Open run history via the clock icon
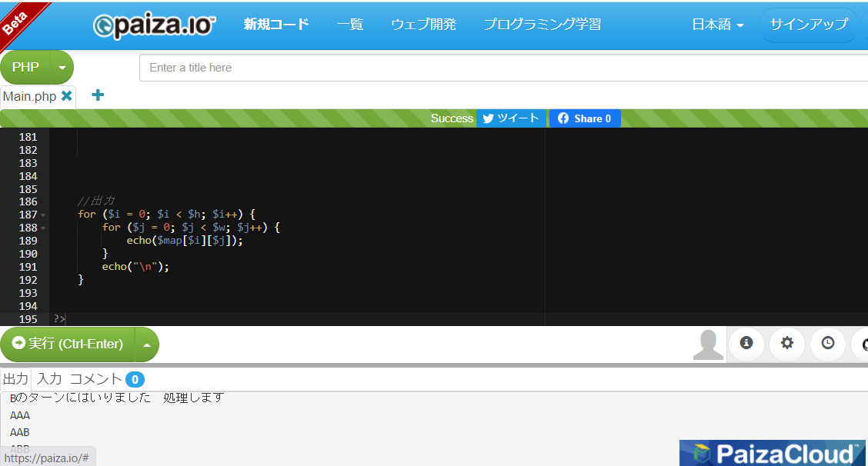Screen dimensions: 868x466 pyautogui.click(x=827, y=344)
